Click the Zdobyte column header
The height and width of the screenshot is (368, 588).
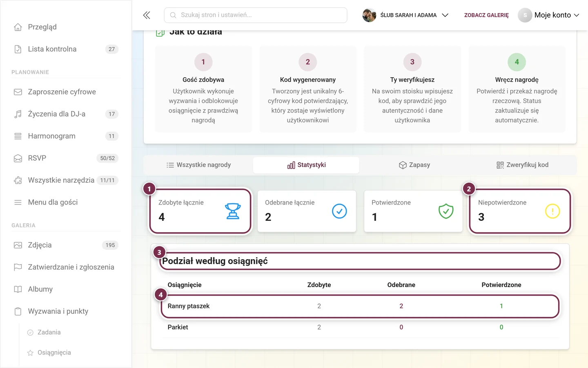[x=319, y=285]
